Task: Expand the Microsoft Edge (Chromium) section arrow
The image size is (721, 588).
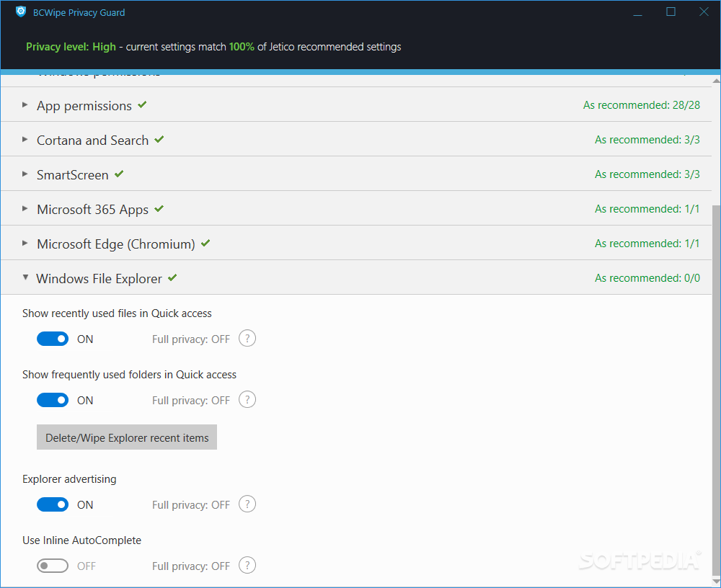Action: click(25, 243)
